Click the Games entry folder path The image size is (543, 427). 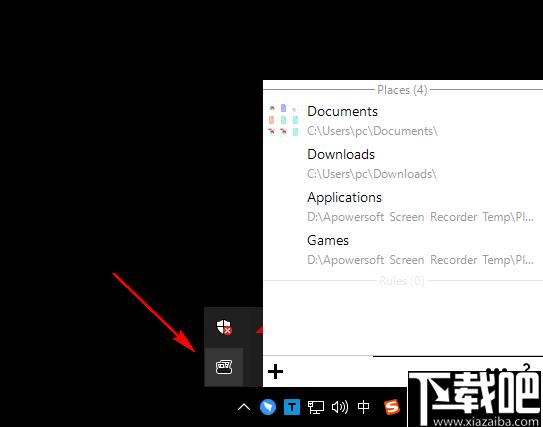pos(420,260)
